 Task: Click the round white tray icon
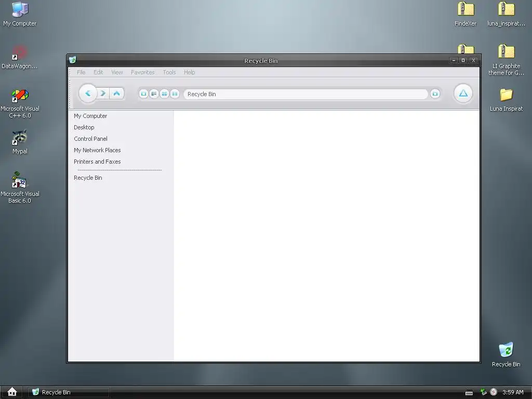[494, 392]
